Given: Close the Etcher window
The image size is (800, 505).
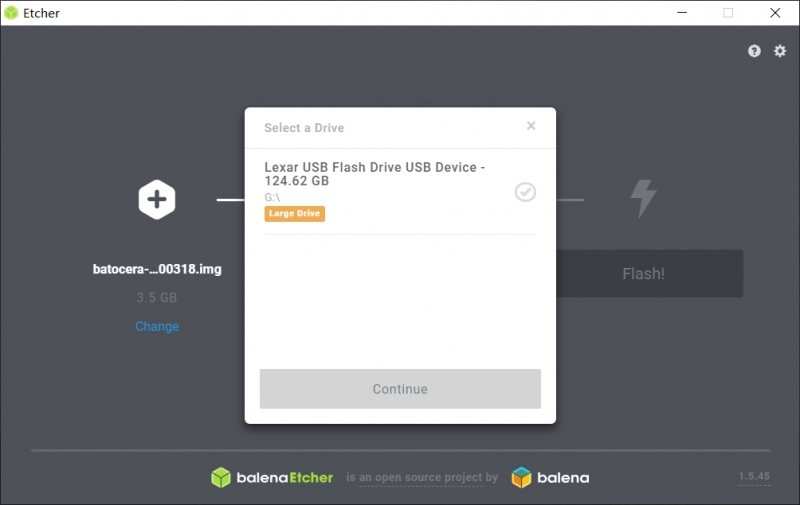Looking at the screenshot, I should 775,13.
